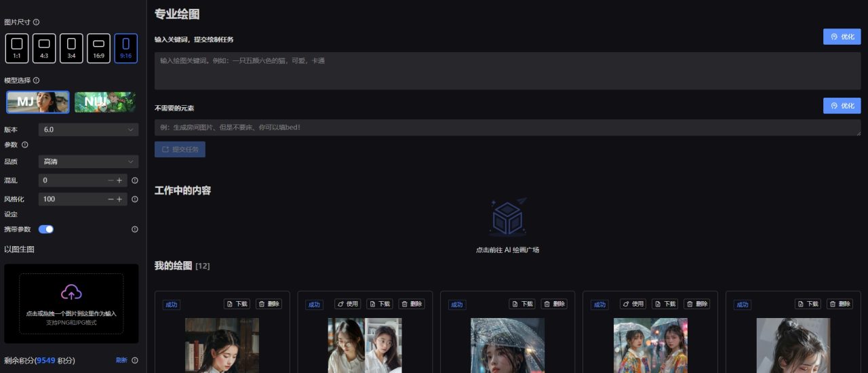Select the 4:3 image size option
The width and height of the screenshot is (868, 373).
pyautogui.click(x=44, y=48)
